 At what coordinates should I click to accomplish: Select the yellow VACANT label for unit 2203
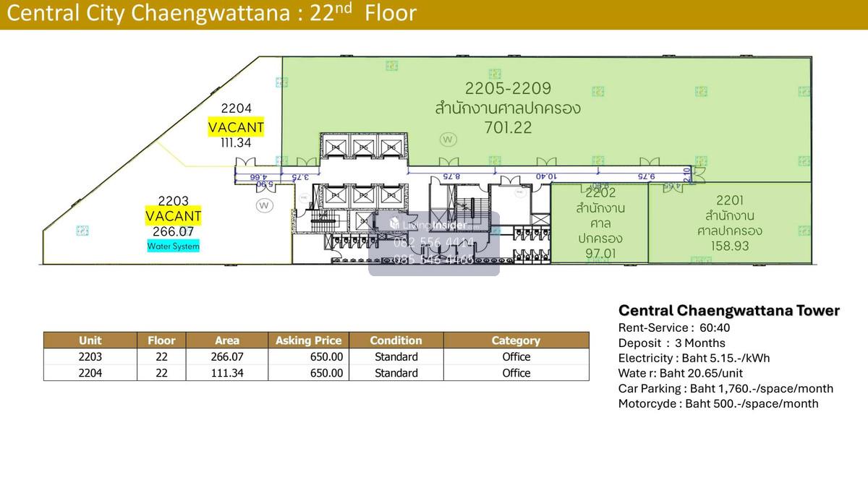tap(174, 216)
